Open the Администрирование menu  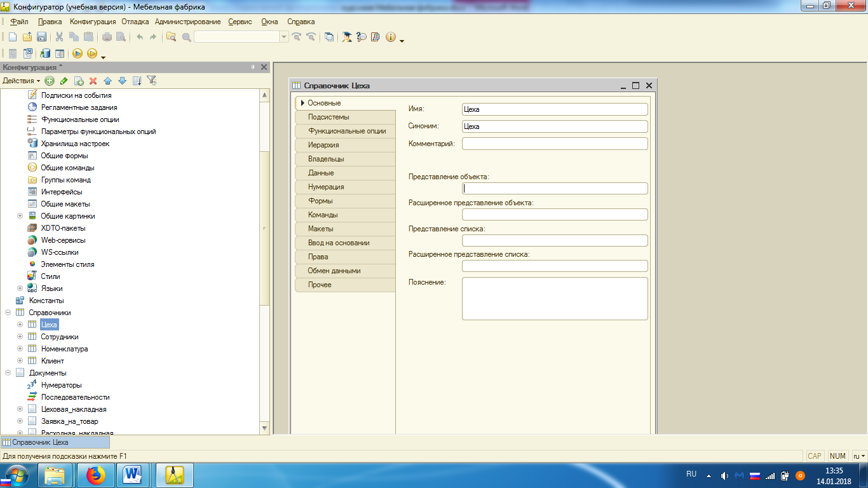tap(187, 22)
